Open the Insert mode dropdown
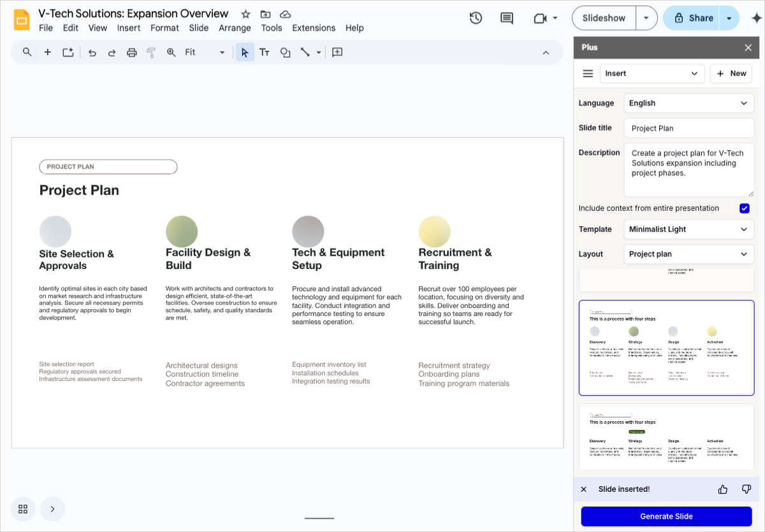The image size is (765, 532). [652, 74]
